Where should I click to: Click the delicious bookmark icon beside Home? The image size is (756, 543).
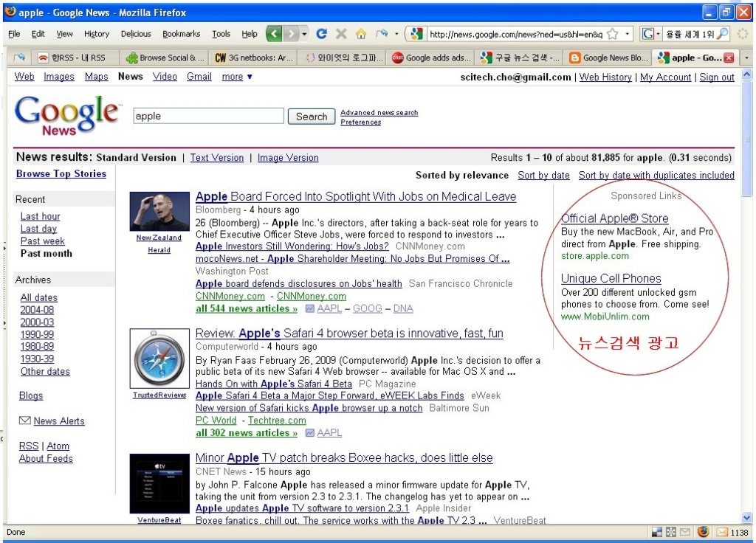tap(382, 34)
